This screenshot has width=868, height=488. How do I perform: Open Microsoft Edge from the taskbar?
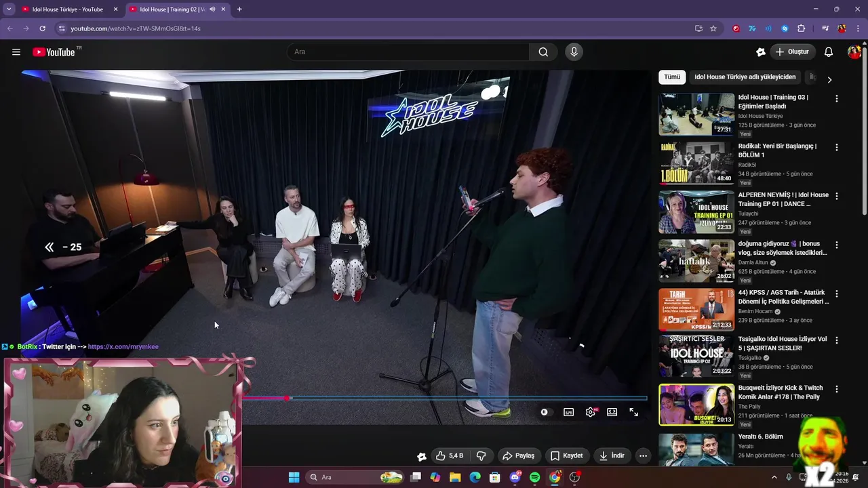pyautogui.click(x=475, y=477)
